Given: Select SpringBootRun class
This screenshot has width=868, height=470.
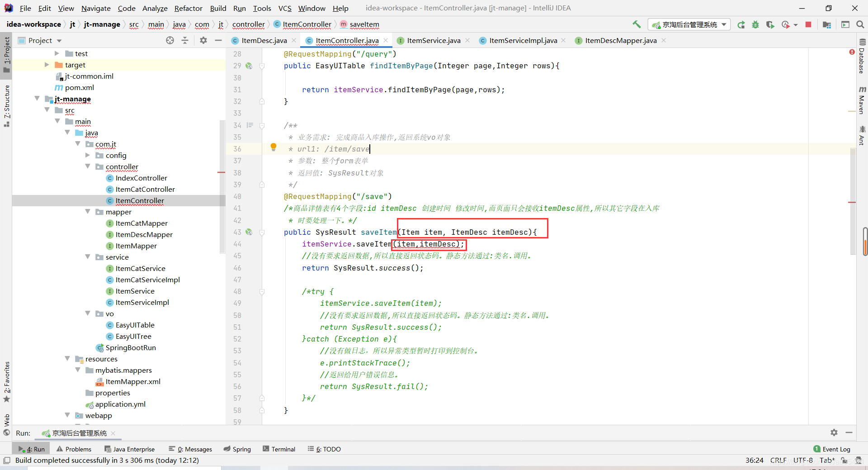Looking at the screenshot, I should [131, 347].
